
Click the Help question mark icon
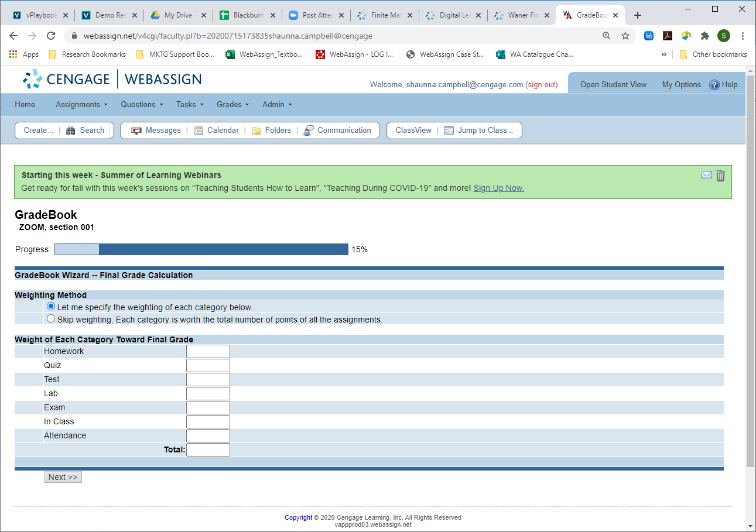714,85
